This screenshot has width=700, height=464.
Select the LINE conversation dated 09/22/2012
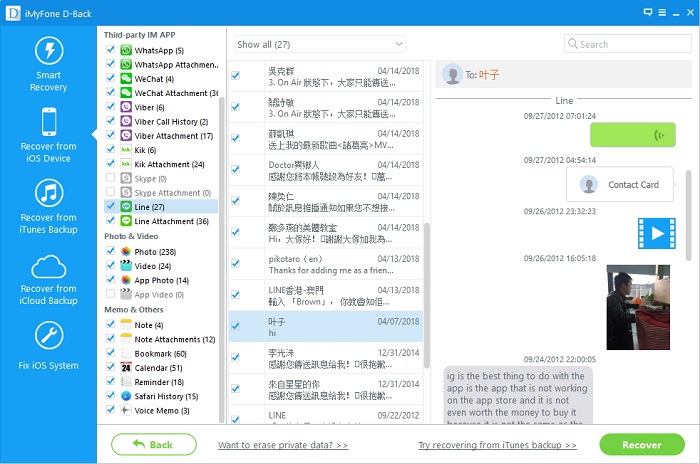click(325, 415)
